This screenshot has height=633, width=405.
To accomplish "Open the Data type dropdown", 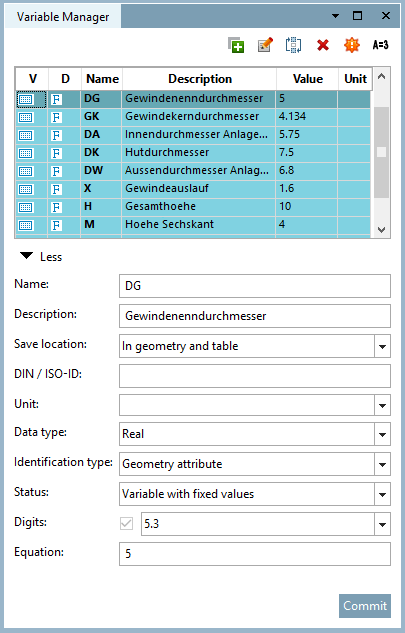I will coord(382,434).
